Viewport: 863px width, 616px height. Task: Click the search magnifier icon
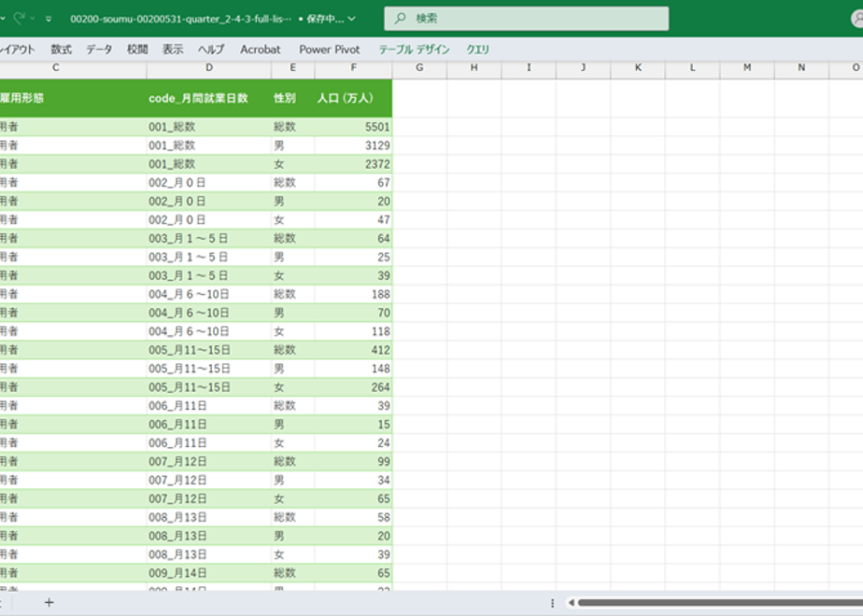[x=400, y=18]
